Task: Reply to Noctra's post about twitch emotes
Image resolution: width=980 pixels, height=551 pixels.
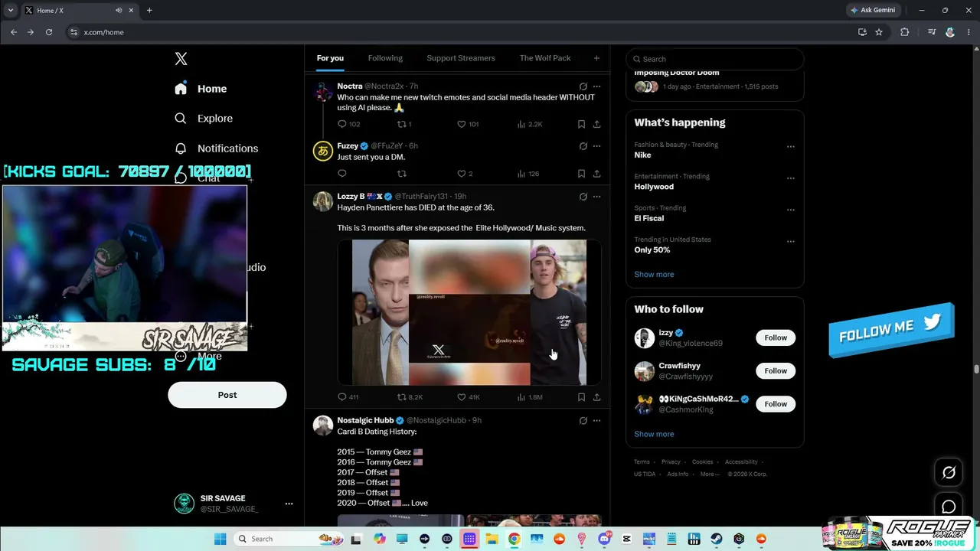Action: click(342, 124)
